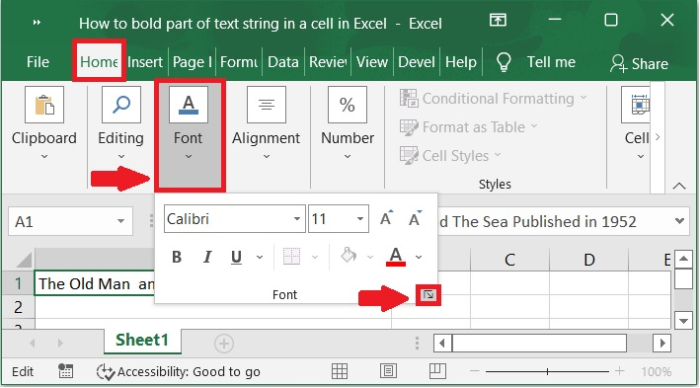Click the Share button
The image size is (700, 388).
639,63
